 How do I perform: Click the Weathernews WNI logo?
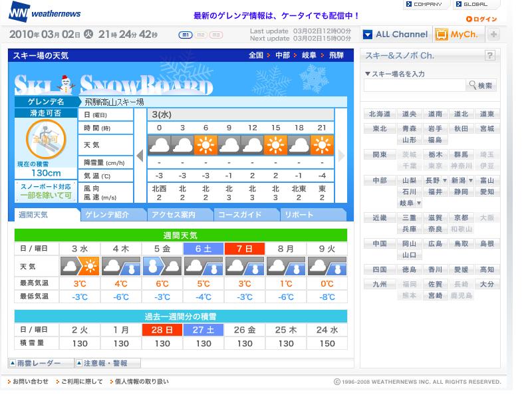coord(45,12)
